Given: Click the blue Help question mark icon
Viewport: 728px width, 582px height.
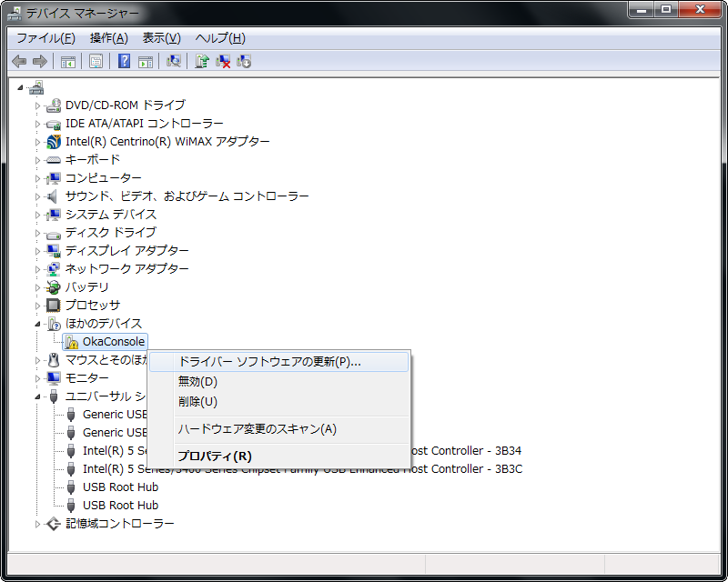Looking at the screenshot, I should pos(125,61).
